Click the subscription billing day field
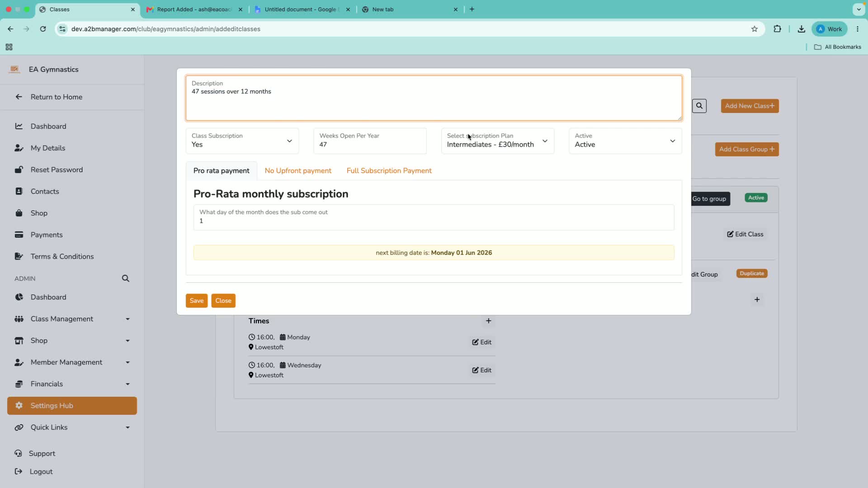Screen dimensions: 868x488 click(434, 217)
